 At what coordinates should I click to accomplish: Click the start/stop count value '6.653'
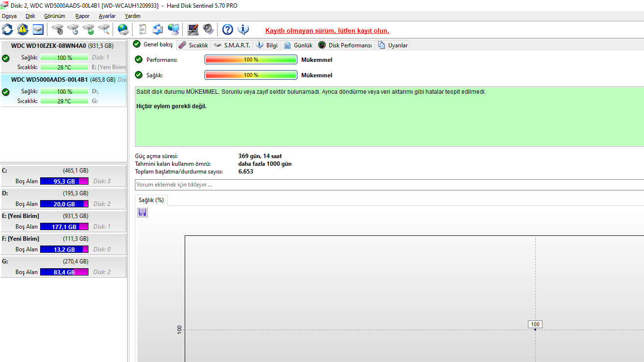[x=246, y=172]
